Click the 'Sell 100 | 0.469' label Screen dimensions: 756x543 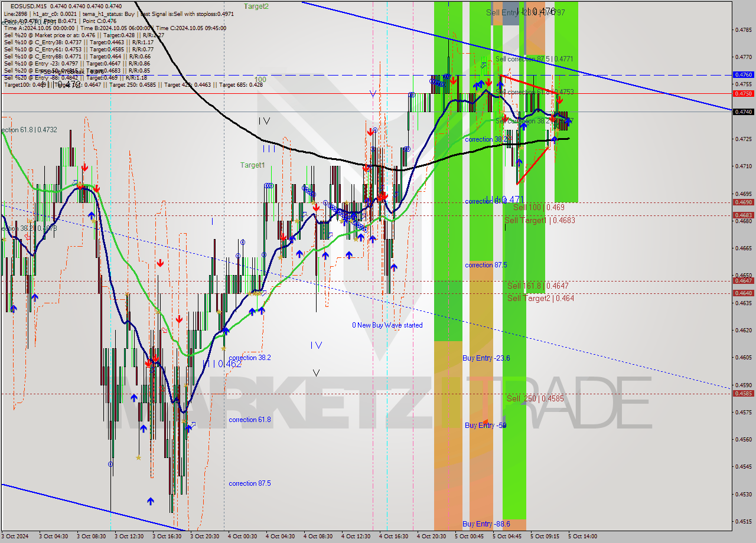[x=538, y=208]
